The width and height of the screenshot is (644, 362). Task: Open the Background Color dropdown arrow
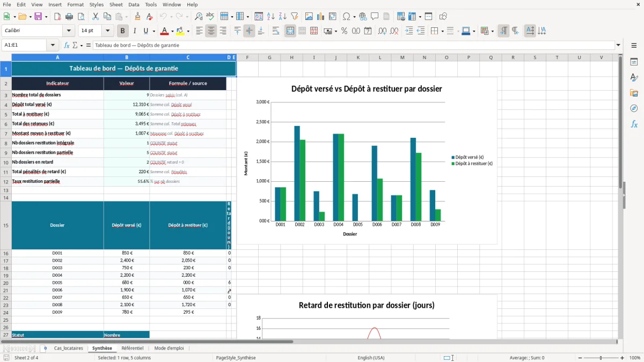(188, 31)
